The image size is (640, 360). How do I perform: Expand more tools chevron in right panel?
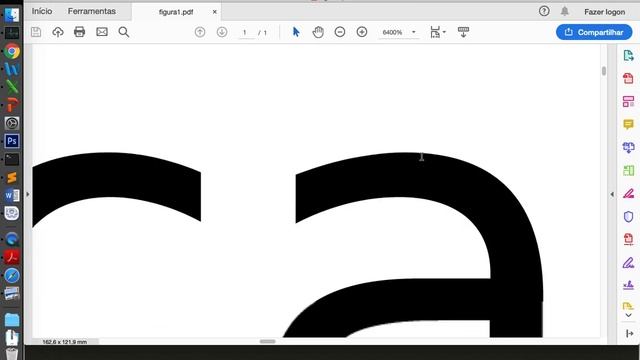[x=629, y=315]
